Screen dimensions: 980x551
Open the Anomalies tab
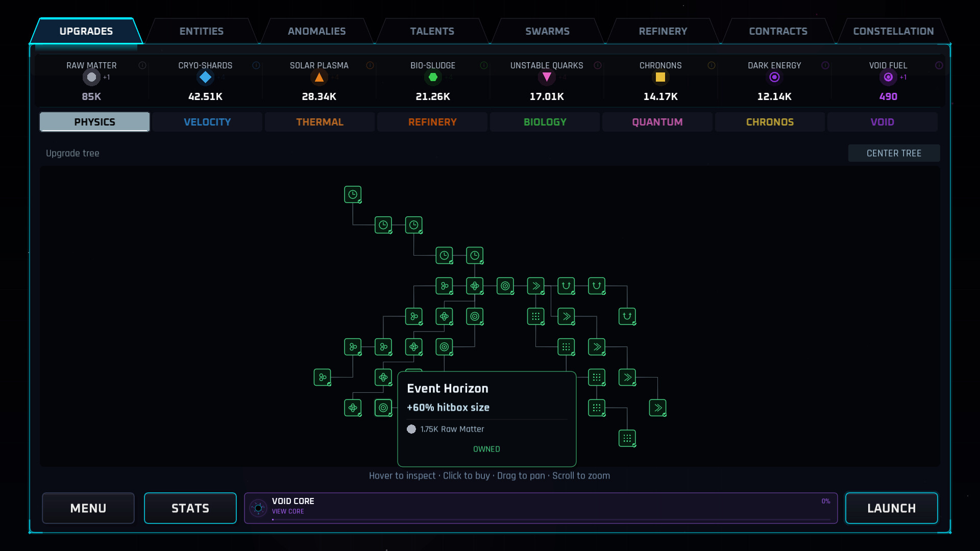[x=317, y=31]
